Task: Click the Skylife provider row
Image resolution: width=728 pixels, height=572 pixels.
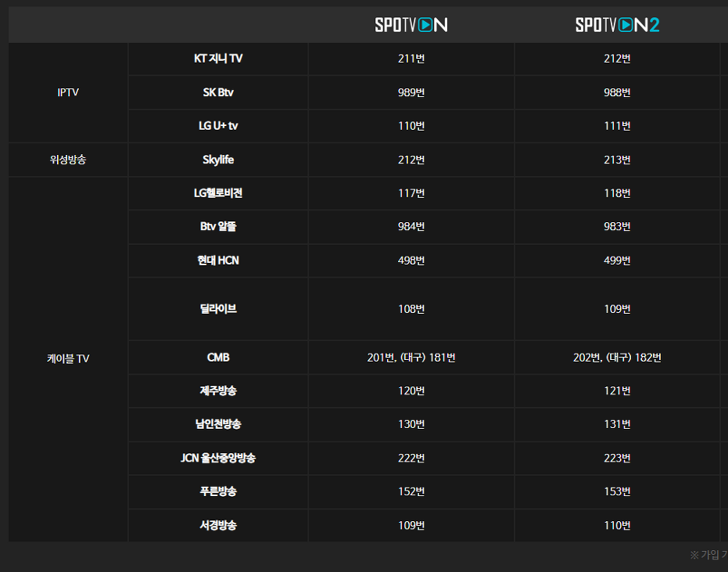Action: 217,160
